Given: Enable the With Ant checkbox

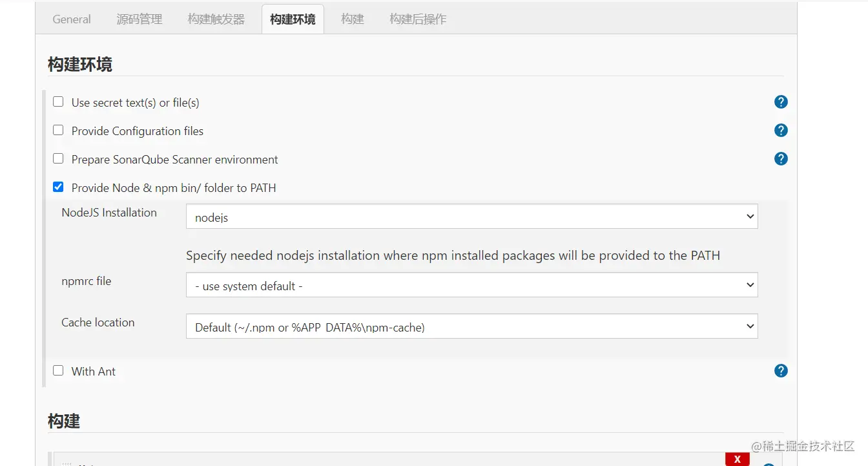Looking at the screenshot, I should (x=58, y=371).
